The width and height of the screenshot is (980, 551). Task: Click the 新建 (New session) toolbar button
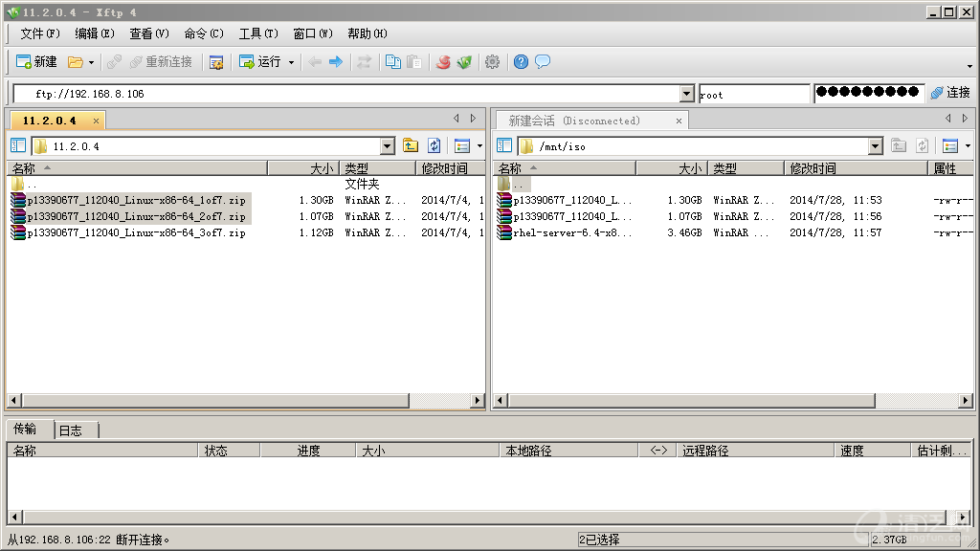coord(36,62)
